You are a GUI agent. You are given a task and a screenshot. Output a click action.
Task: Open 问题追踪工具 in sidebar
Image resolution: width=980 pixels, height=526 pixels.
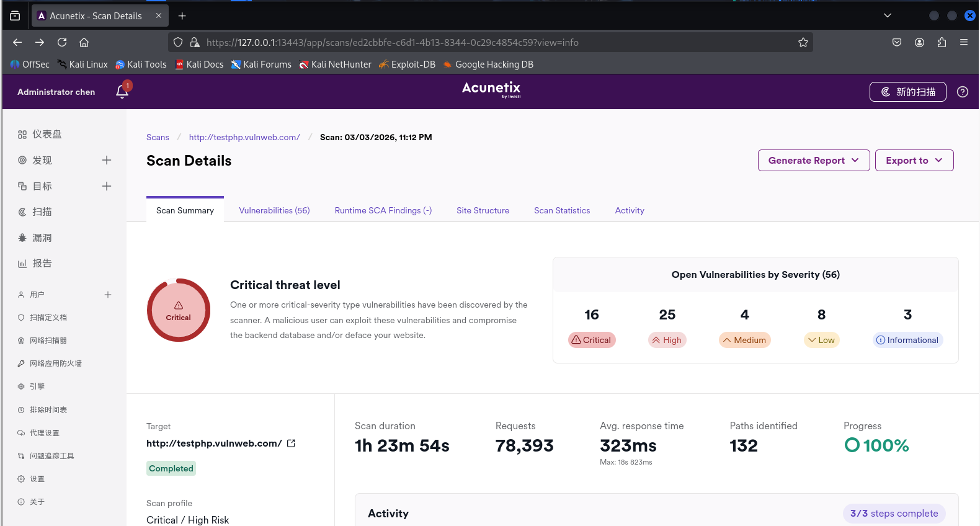[x=46, y=456]
